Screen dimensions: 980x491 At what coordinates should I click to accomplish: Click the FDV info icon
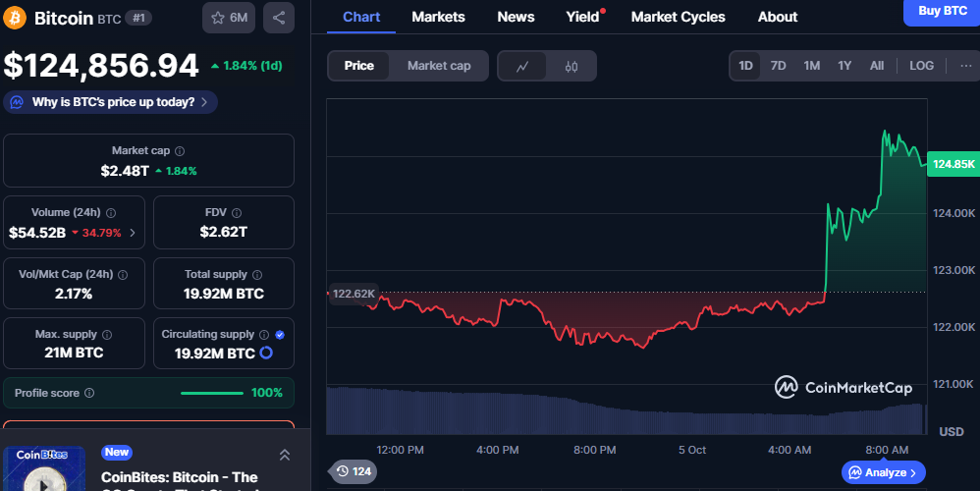[x=236, y=213]
